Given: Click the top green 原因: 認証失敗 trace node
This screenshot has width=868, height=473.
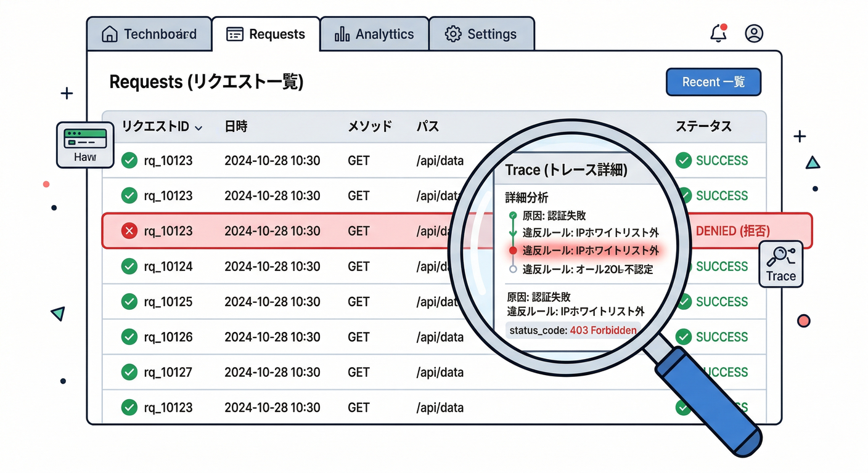Looking at the screenshot, I should (512, 216).
